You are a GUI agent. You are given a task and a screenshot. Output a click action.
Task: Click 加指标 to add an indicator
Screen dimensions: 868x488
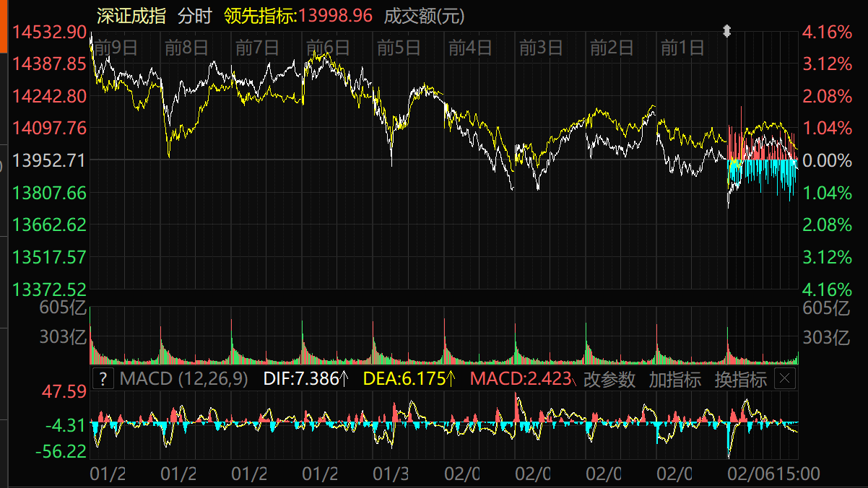(x=674, y=379)
